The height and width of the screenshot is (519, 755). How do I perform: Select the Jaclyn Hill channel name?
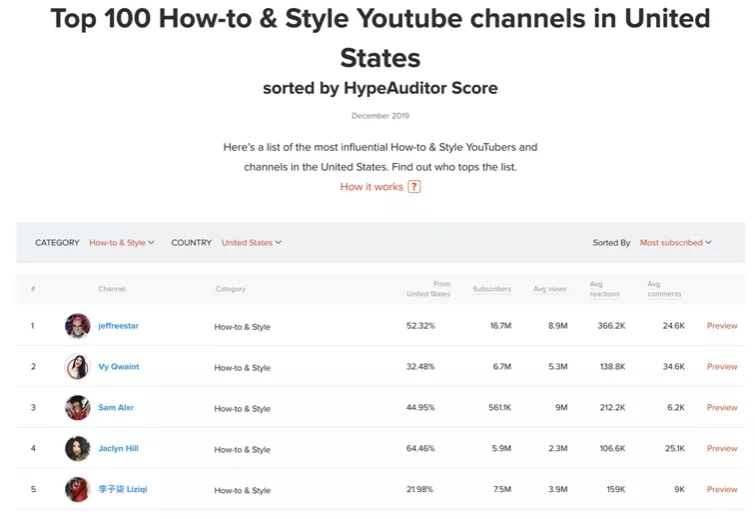118,449
